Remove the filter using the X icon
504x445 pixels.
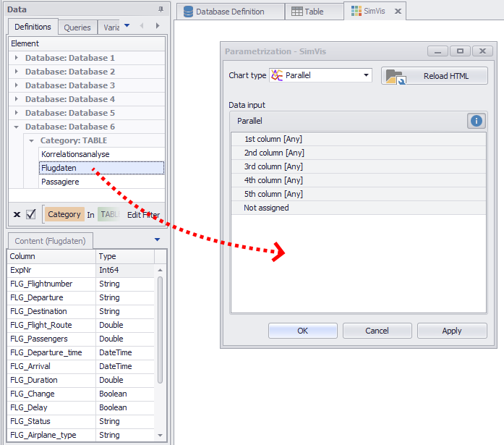pos(17,214)
